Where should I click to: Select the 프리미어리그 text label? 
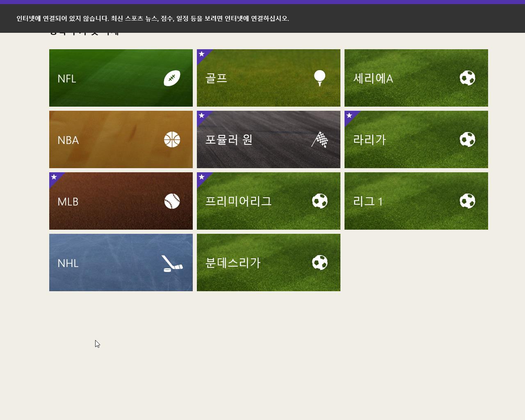(238, 201)
